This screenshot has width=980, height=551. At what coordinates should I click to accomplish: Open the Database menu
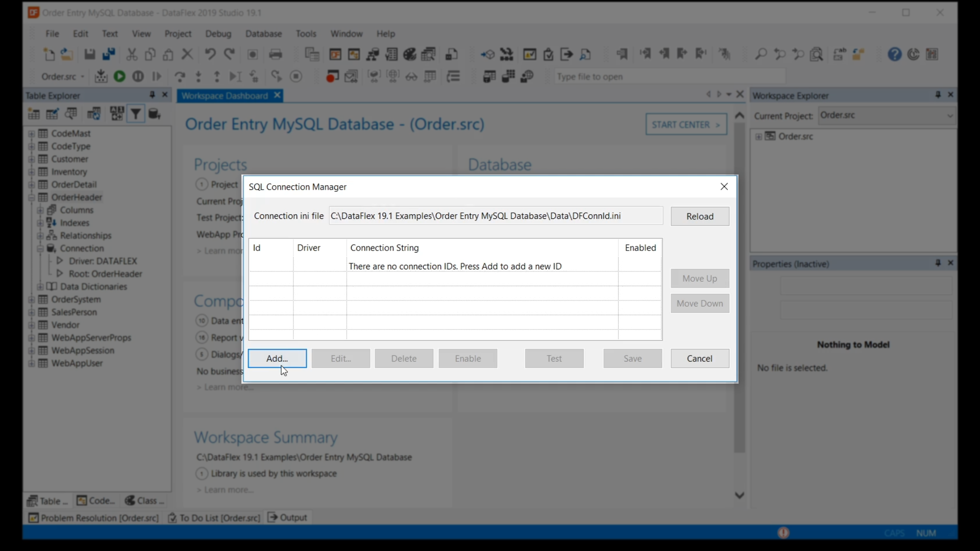[263, 34]
